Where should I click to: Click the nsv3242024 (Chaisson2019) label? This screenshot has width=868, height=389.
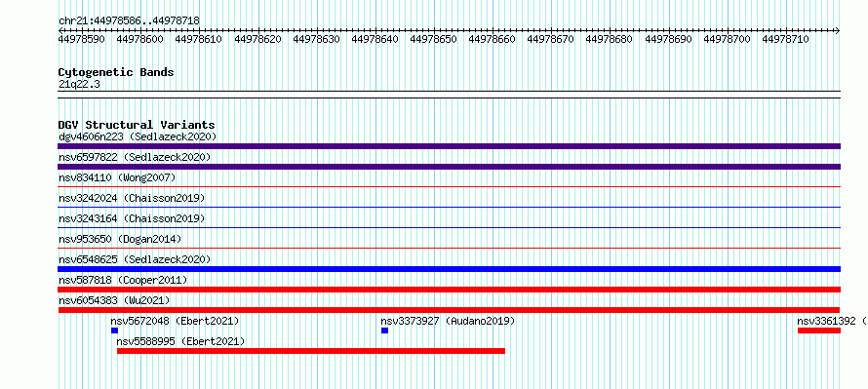pos(132,198)
